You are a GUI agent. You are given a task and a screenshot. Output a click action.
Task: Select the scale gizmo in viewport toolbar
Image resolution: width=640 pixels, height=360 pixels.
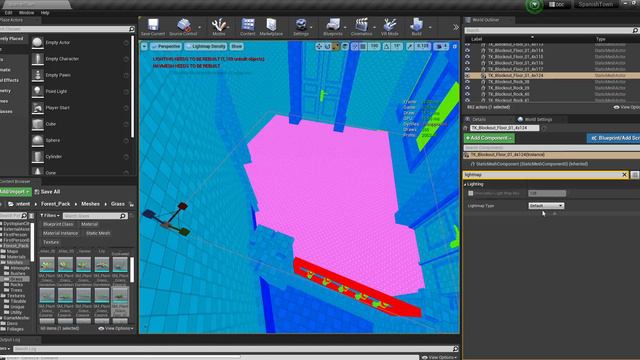click(x=336, y=47)
